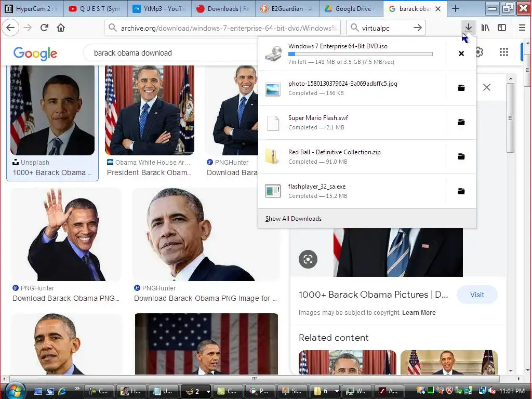Click the page vertical scrollbar thumb

(527, 70)
